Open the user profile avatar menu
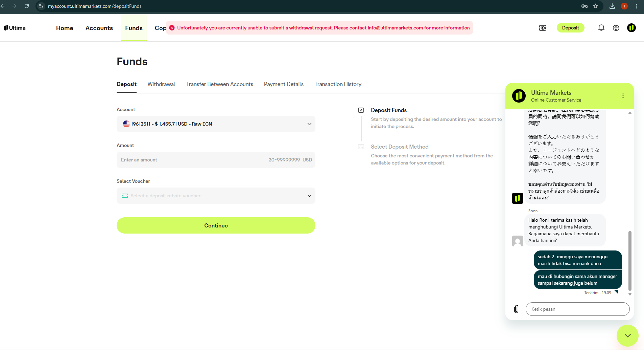 631,28
